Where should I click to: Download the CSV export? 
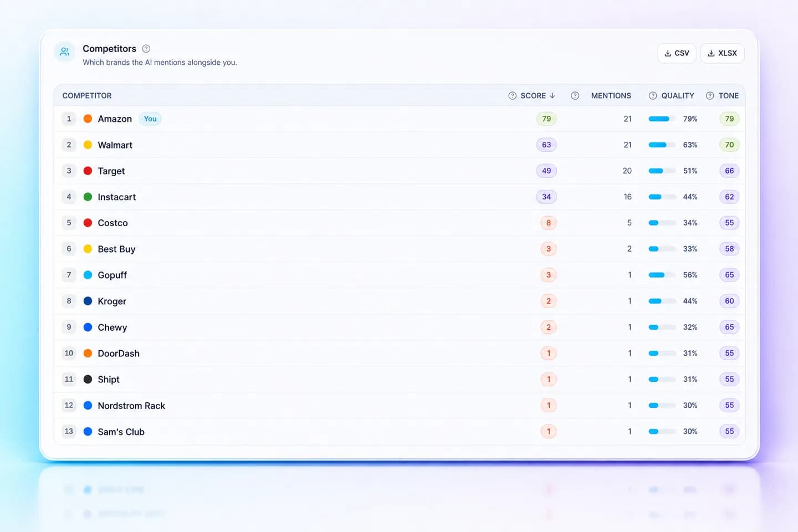coord(677,53)
